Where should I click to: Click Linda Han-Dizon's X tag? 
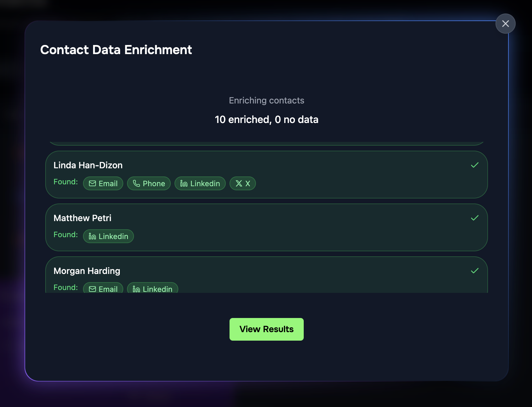point(243,183)
